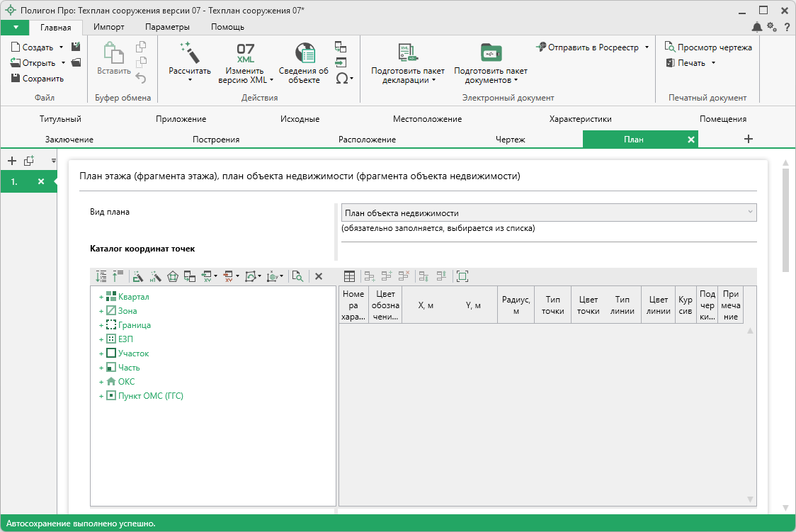Switch to the Импорт ribbon tab
796x532 pixels.
tap(108, 27)
